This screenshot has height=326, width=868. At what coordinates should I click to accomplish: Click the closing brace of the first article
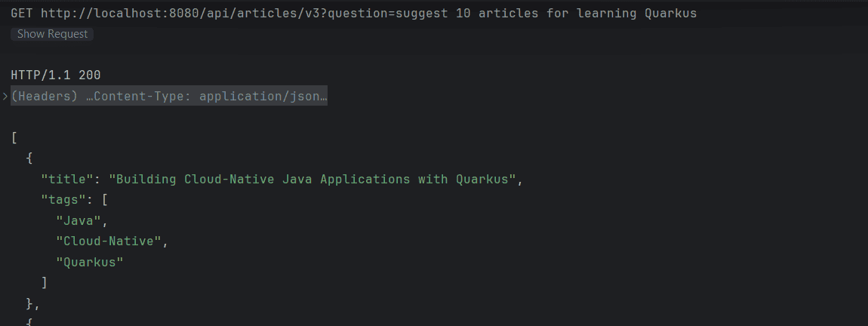[29, 304]
